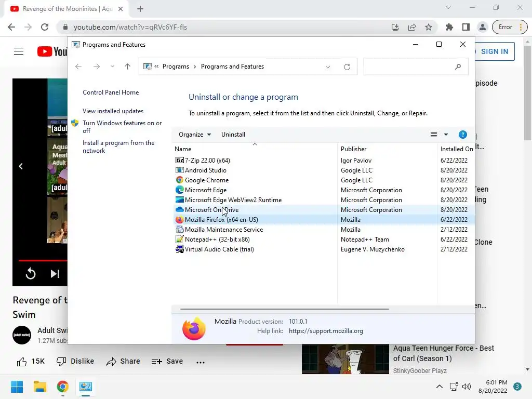
Task: Click the Virtual Audio Cable icon
Action: 179,249
